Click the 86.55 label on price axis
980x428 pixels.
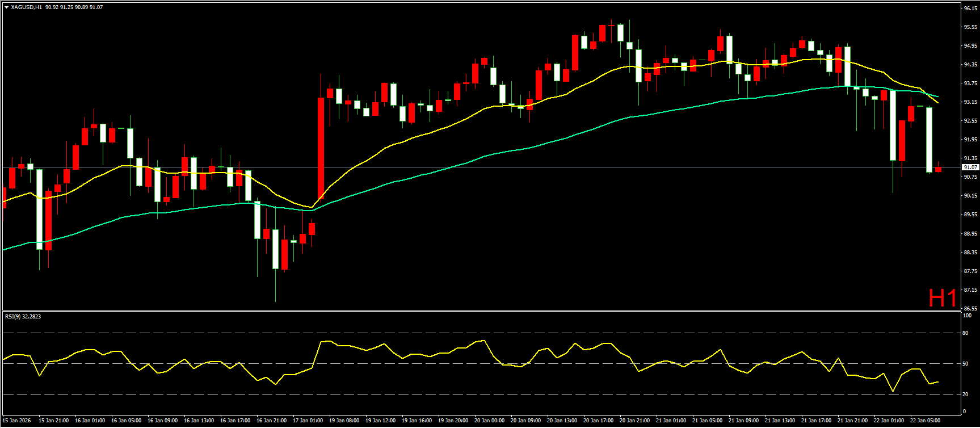pyautogui.click(x=970, y=309)
